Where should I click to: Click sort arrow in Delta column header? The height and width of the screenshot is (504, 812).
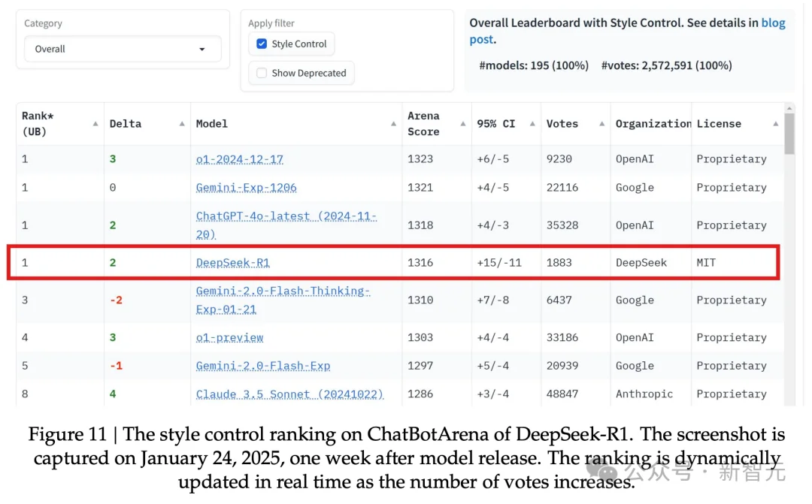point(182,124)
